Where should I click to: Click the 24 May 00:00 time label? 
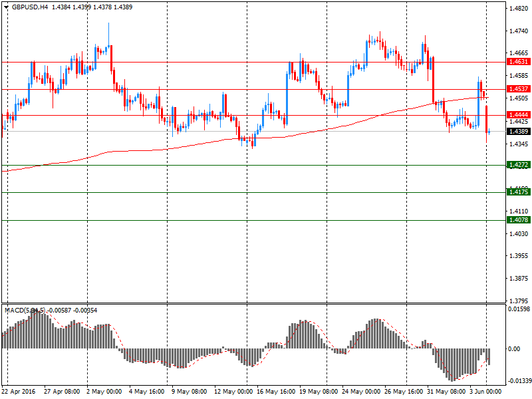click(361, 392)
